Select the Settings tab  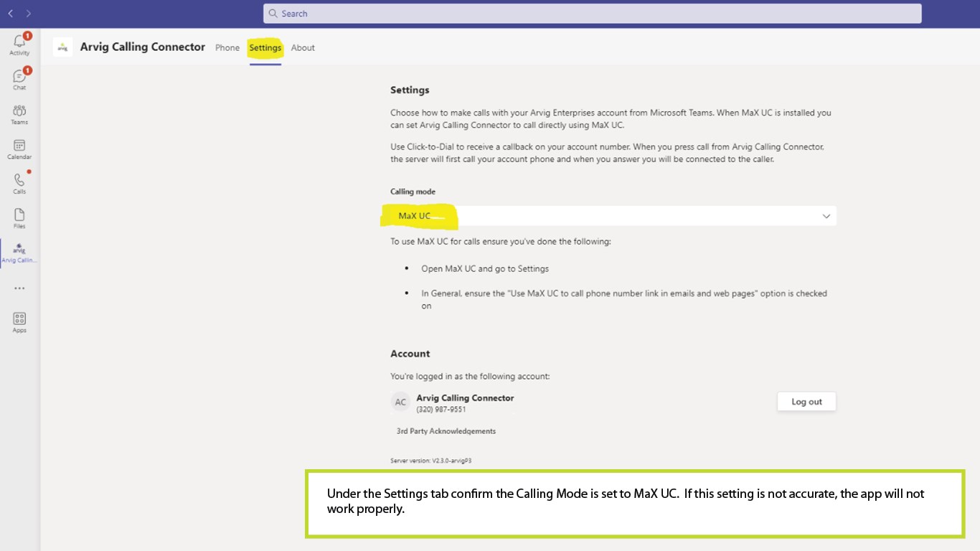[265, 48]
